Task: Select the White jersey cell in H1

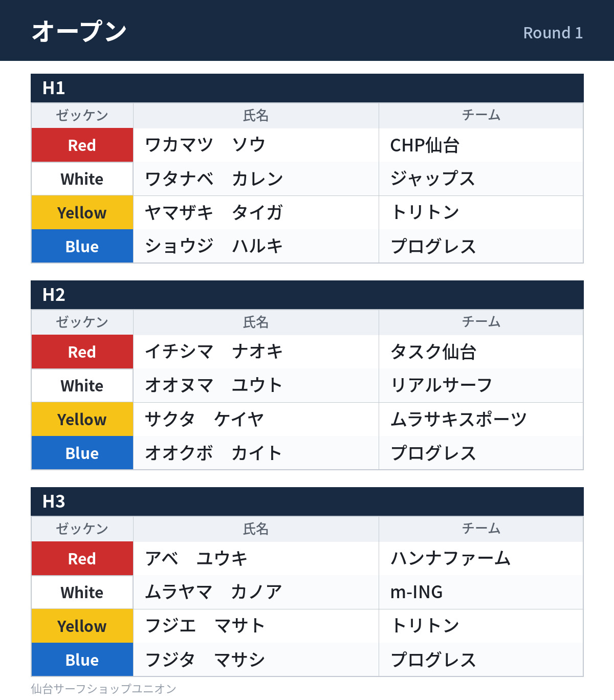Action: (82, 179)
